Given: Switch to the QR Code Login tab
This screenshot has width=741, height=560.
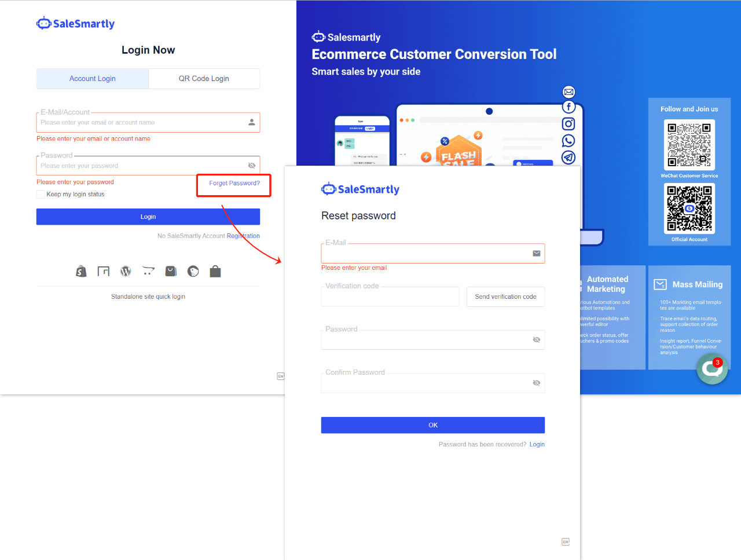Looking at the screenshot, I should (204, 79).
